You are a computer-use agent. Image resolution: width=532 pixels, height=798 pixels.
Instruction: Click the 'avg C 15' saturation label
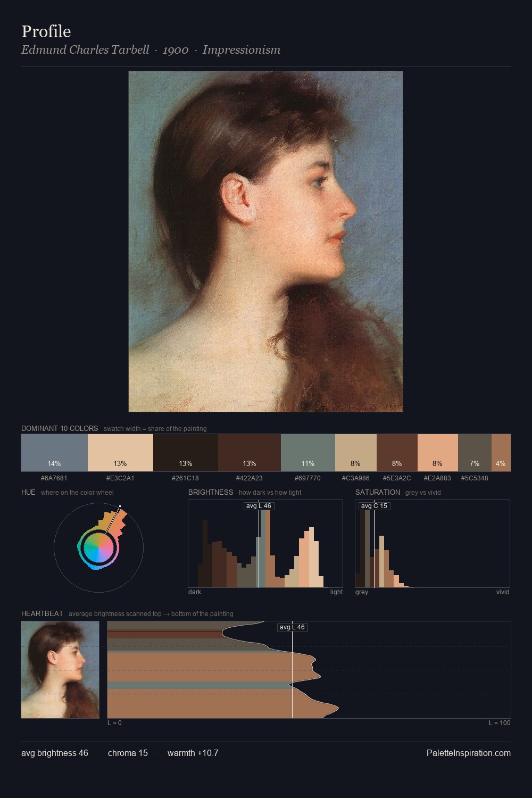[x=374, y=506]
